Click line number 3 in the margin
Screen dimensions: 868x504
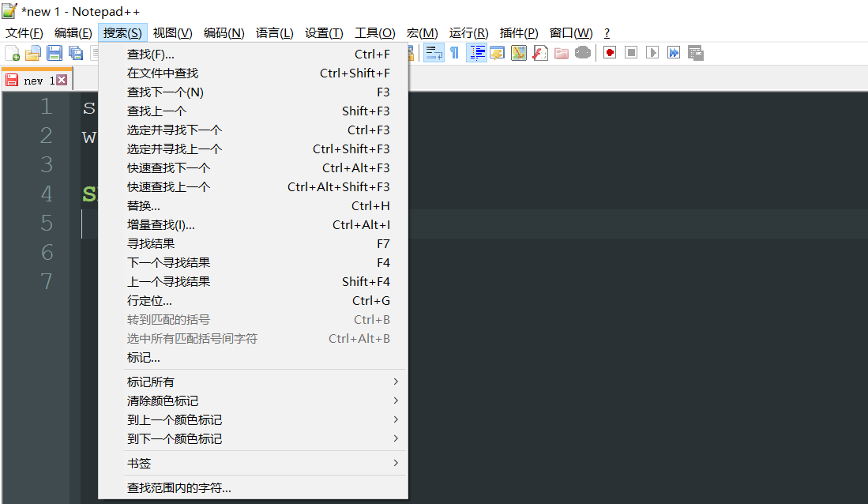[47, 164]
